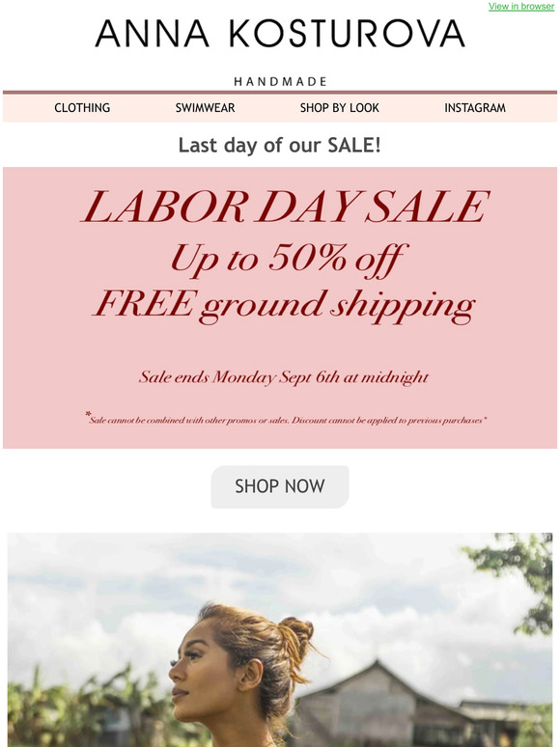Screen dimensions: 560x747
Task: Click the LABOR DAY SALE headline
Action: 285,207
